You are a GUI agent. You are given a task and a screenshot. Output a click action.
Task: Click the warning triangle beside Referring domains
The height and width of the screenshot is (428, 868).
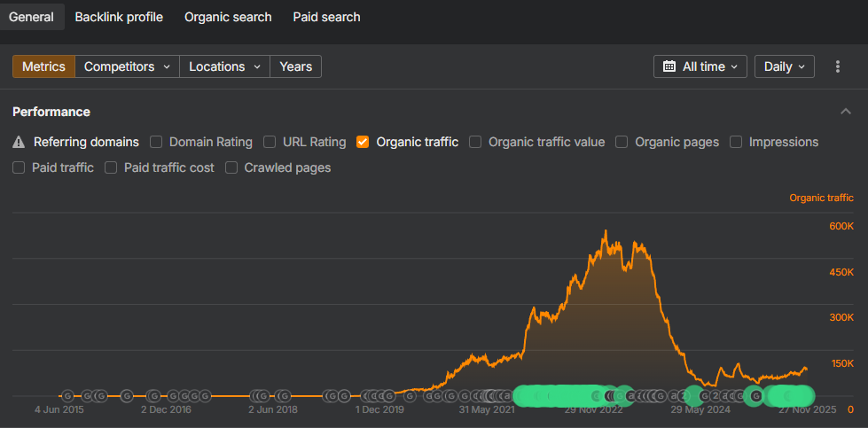pos(20,142)
